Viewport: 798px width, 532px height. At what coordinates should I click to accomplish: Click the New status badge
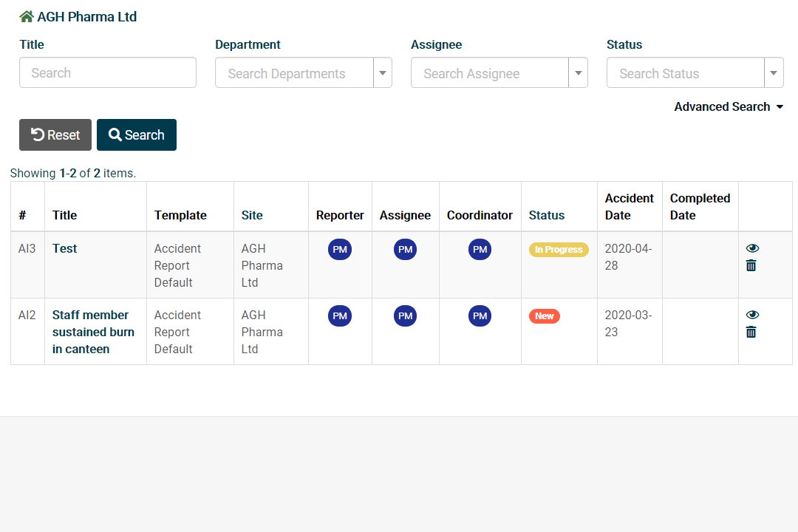pos(544,316)
